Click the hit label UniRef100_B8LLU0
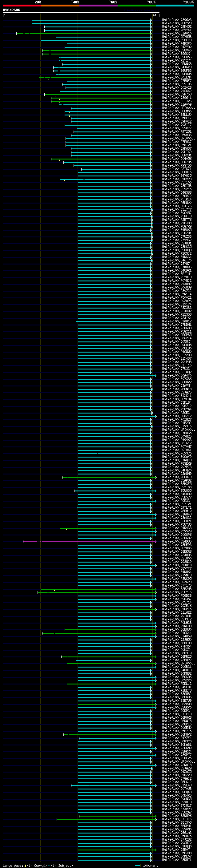This screenshot has width=197, height=868. click(177, 115)
